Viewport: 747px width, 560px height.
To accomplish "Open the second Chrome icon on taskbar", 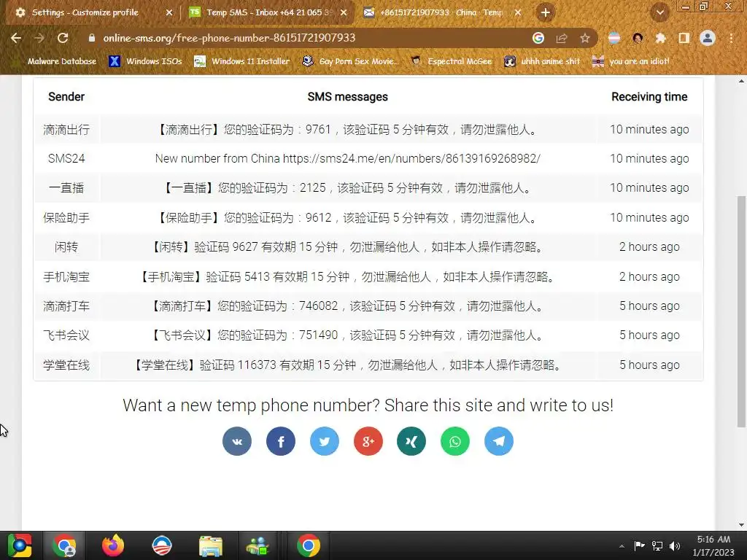I will pos(309,545).
